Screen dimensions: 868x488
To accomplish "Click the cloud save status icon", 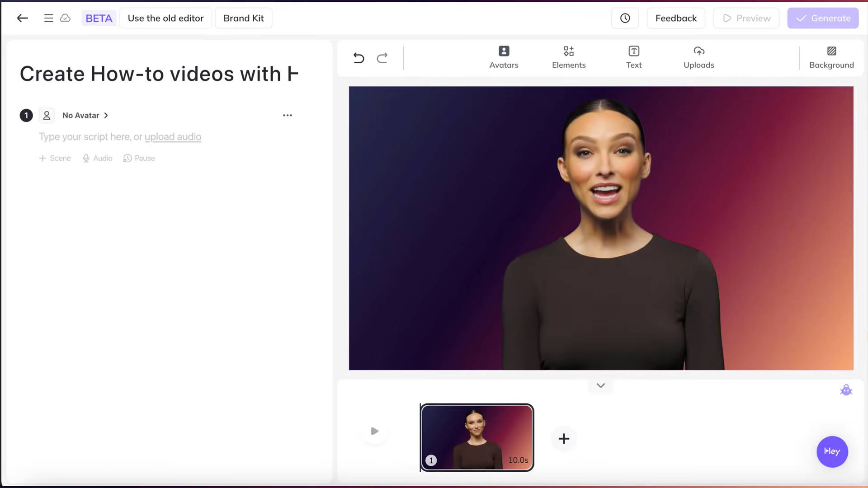I will (65, 18).
